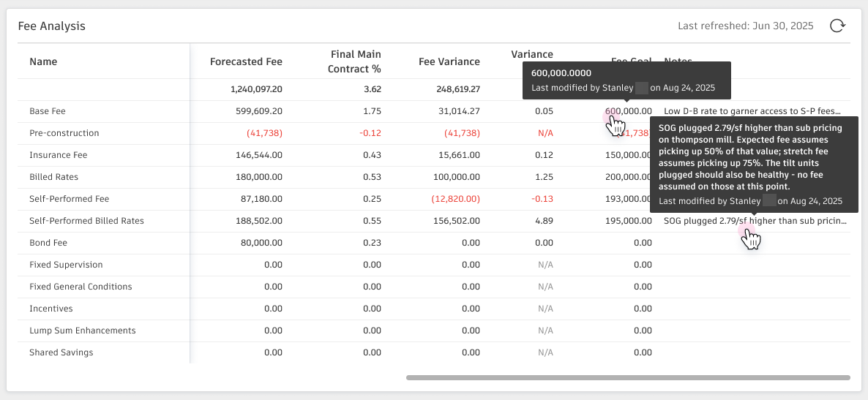Click Self-Performed Fee goal 193,000.00
Viewport: 868px width, 400px height.
tap(628, 199)
